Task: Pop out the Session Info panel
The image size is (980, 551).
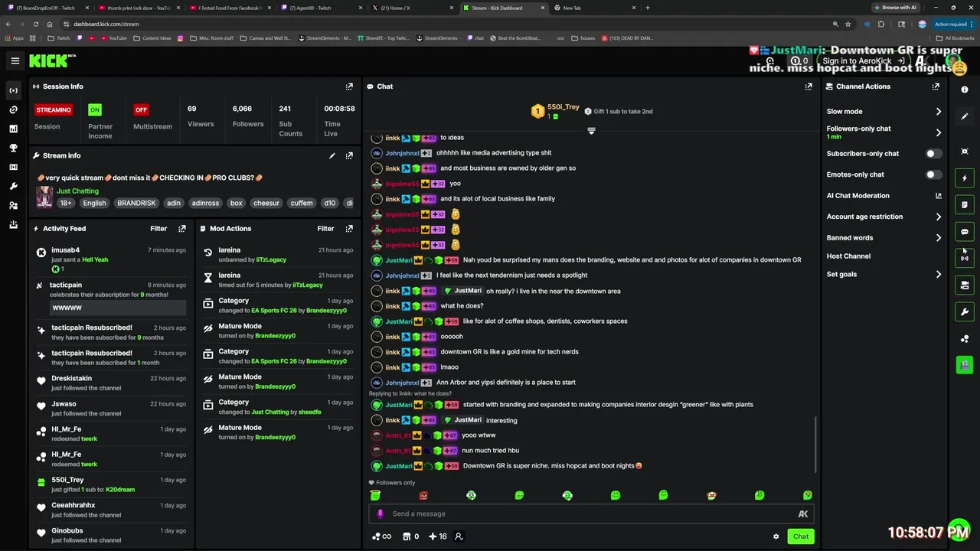Action: coord(349,86)
